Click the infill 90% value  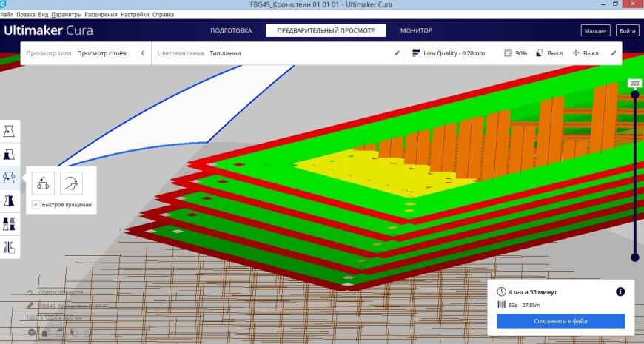click(x=521, y=53)
